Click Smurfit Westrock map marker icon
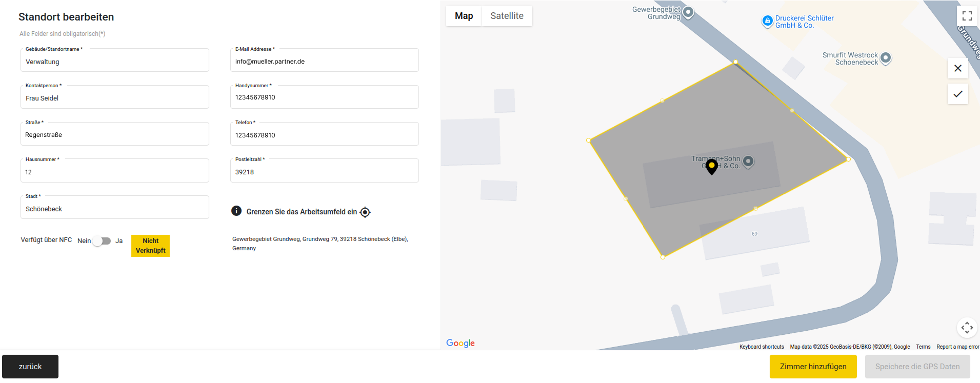 [x=886, y=58]
